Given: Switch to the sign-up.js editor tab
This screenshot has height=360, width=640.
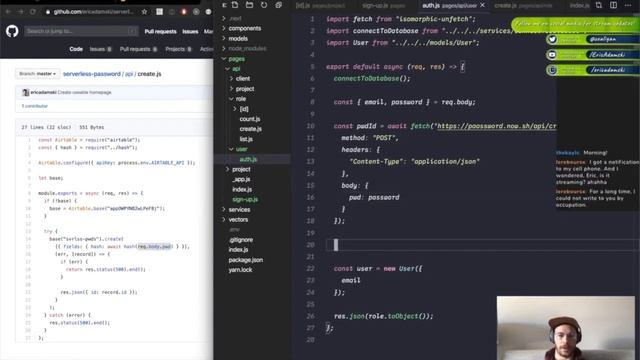Looking at the screenshot, I should (x=384, y=5).
